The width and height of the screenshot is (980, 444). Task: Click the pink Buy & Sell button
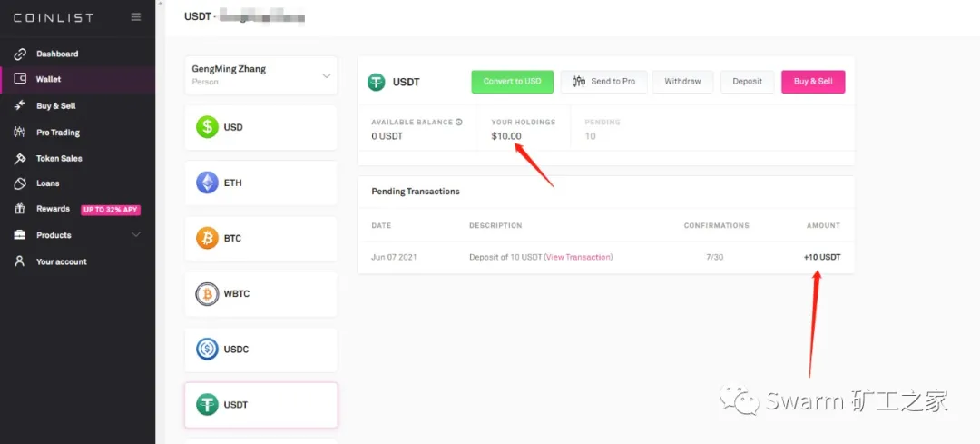point(813,82)
